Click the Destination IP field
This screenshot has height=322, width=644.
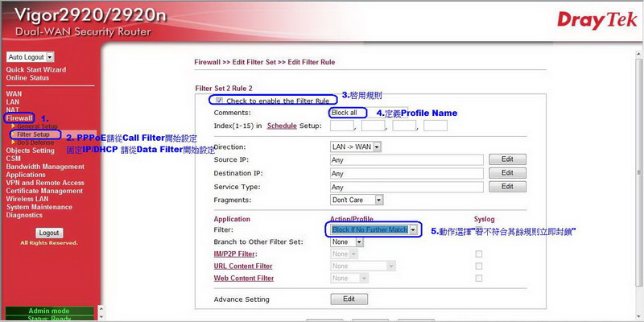point(407,174)
